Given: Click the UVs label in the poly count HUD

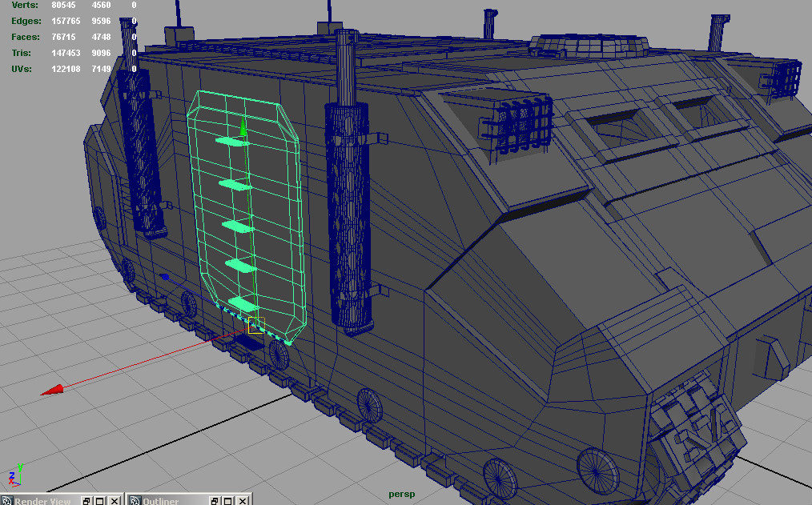Looking at the screenshot, I should click(22, 69).
